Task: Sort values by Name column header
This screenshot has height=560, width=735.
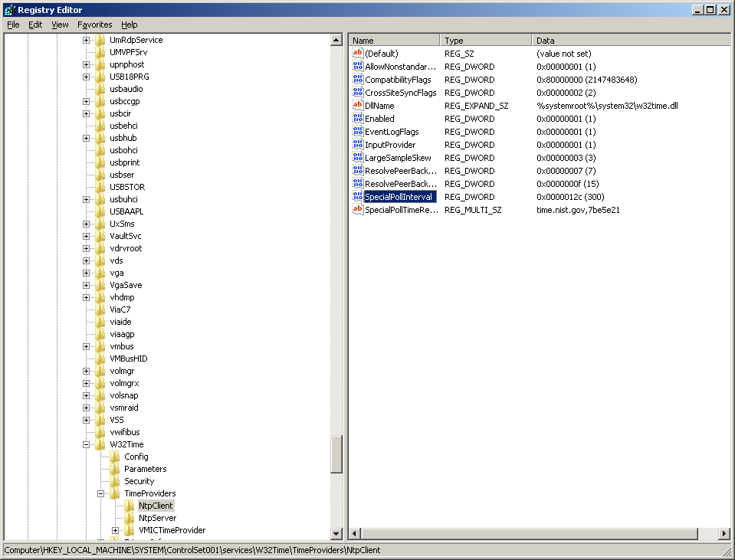Action: pyautogui.click(x=394, y=41)
